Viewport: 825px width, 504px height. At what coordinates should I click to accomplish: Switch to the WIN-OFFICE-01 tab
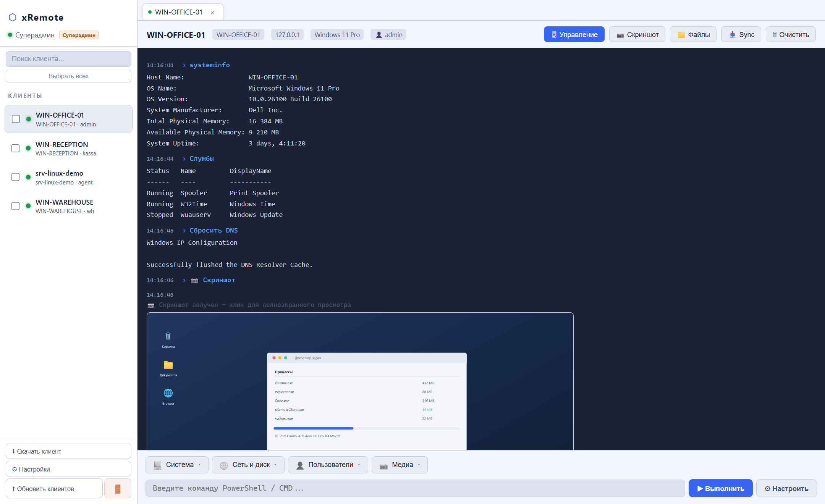179,12
